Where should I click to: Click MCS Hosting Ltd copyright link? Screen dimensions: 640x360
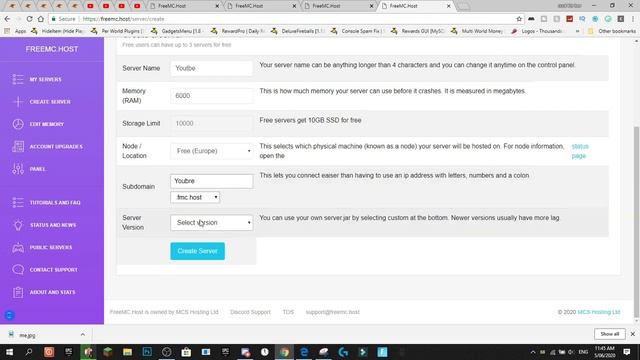(x=599, y=312)
